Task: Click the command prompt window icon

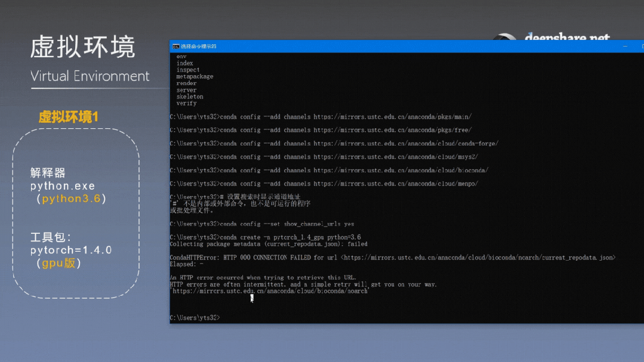Action: (x=176, y=47)
